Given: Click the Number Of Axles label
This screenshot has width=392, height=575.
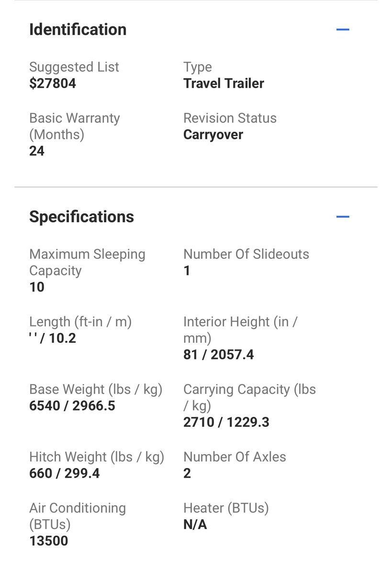Looking at the screenshot, I should (235, 457).
